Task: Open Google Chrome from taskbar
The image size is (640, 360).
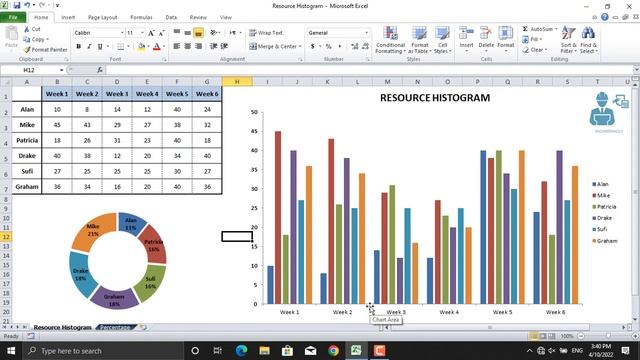Action: point(333,351)
